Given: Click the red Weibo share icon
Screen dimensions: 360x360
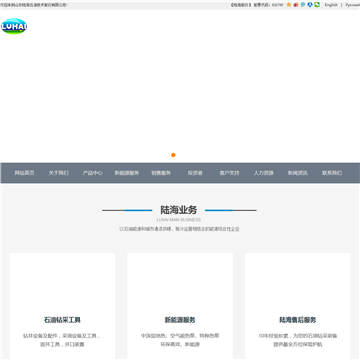Looking at the screenshot, I should point(296,5).
